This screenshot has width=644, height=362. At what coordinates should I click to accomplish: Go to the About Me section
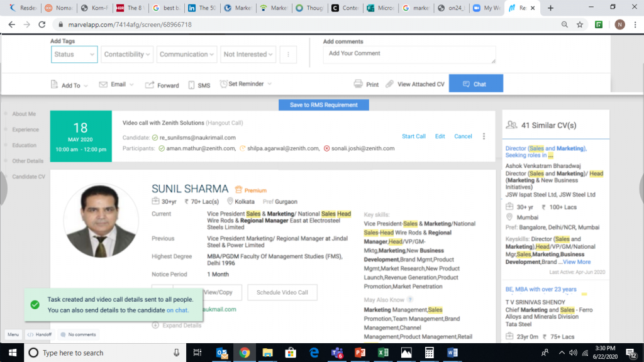[x=24, y=114]
